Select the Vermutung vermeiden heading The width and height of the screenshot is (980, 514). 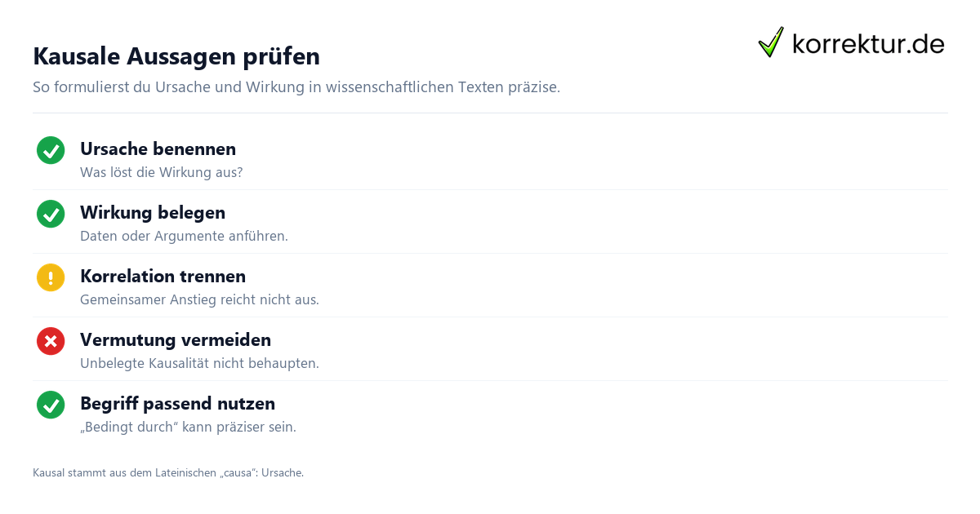coord(176,340)
